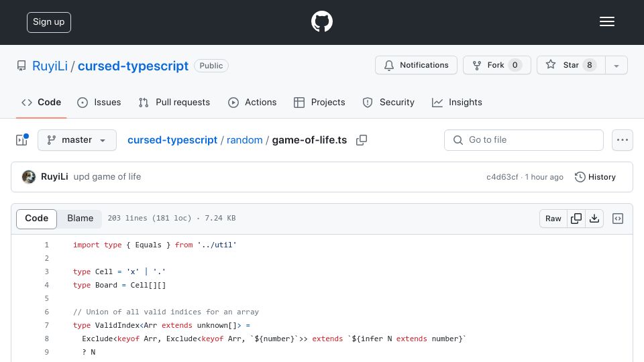Focus the Go to file search field
The width and height of the screenshot is (644, 362).
pyautogui.click(x=524, y=140)
